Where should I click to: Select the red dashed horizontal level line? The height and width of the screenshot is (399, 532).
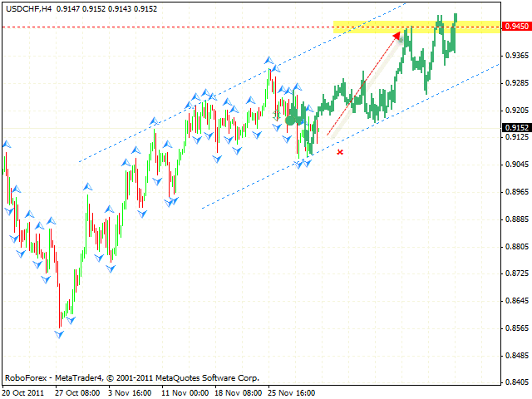(x=166, y=27)
